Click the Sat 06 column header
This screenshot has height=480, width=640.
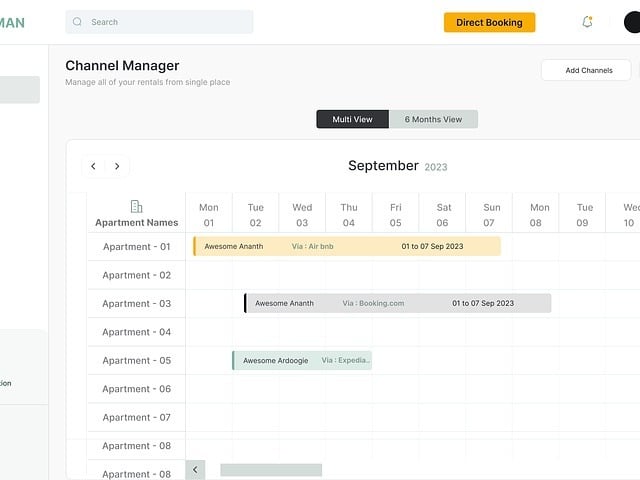(442, 215)
